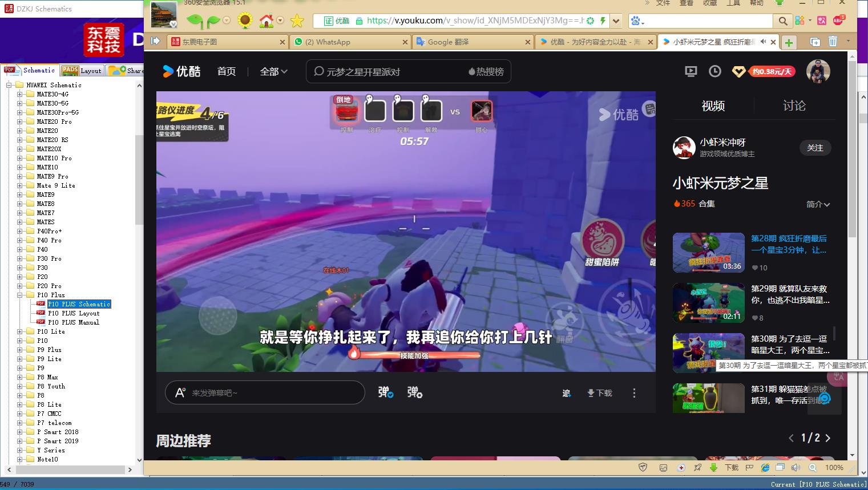Image resolution: width=868 pixels, height=490 pixels.
Task: Click the 首页 home link
Action: (227, 71)
